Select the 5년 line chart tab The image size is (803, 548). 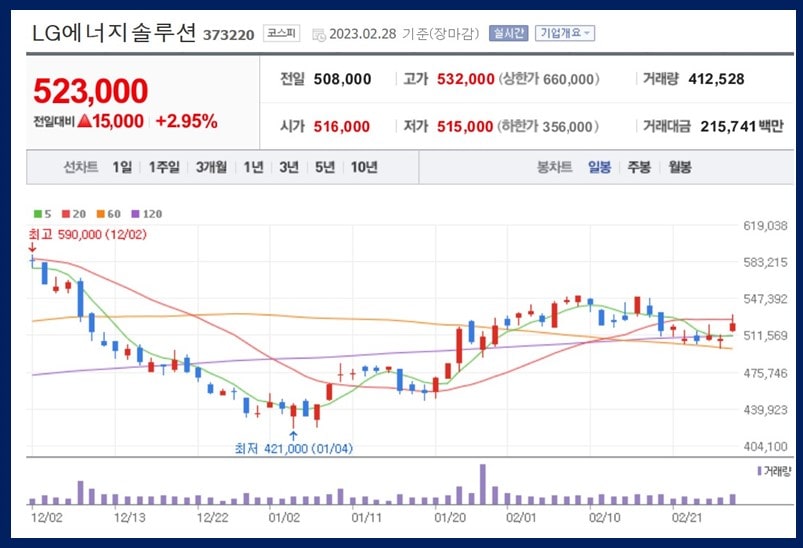coord(325,167)
